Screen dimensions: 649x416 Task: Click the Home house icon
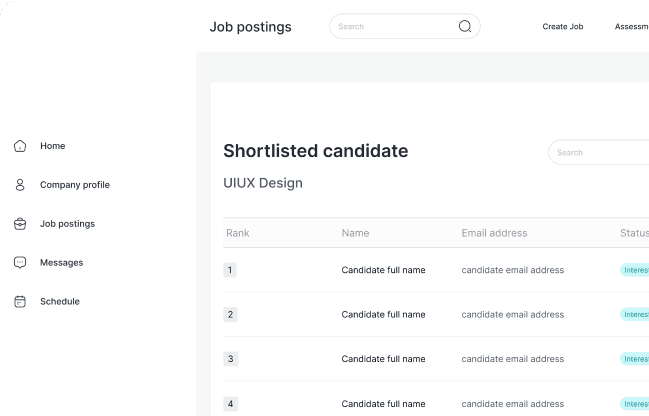point(20,146)
